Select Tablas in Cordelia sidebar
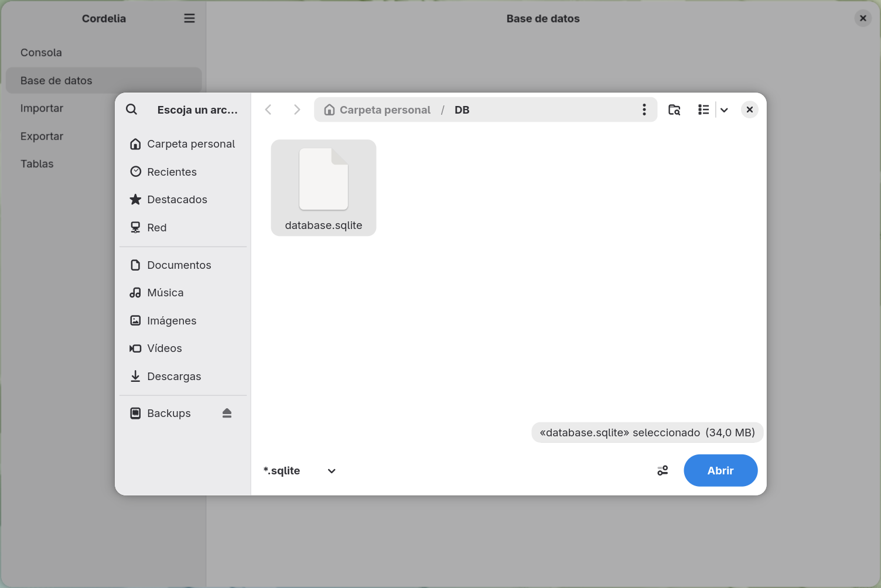Image resolution: width=881 pixels, height=588 pixels. [104, 164]
